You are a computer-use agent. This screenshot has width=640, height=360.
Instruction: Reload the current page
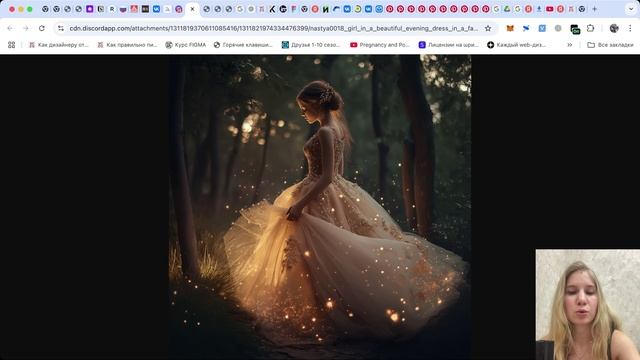click(x=42, y=29)
